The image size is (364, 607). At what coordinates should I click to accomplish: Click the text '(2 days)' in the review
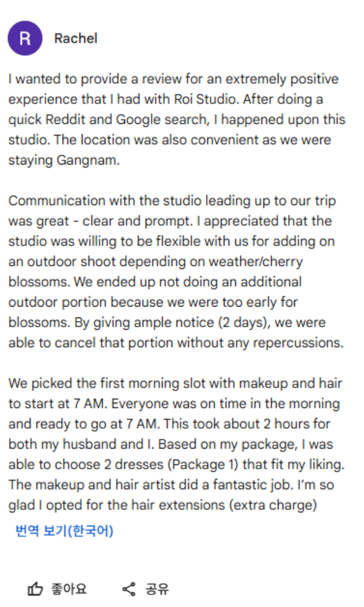(244, 322)
